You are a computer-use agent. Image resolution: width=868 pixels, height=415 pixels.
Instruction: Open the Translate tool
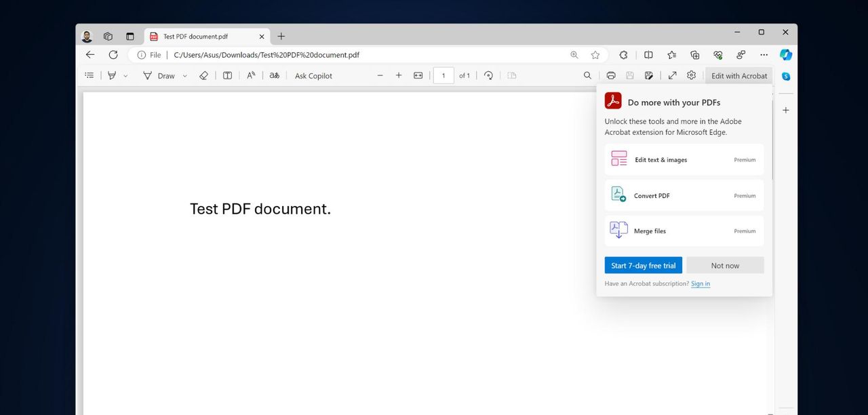(x=274, y=75)
